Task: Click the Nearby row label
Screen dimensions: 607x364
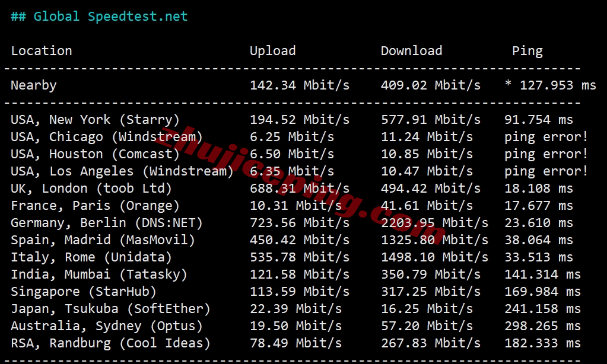Action: [34, 85]
